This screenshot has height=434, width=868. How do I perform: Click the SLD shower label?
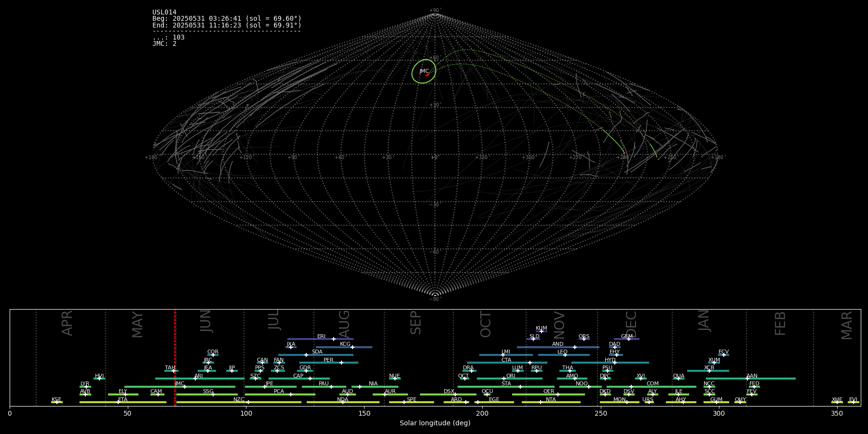534,337
